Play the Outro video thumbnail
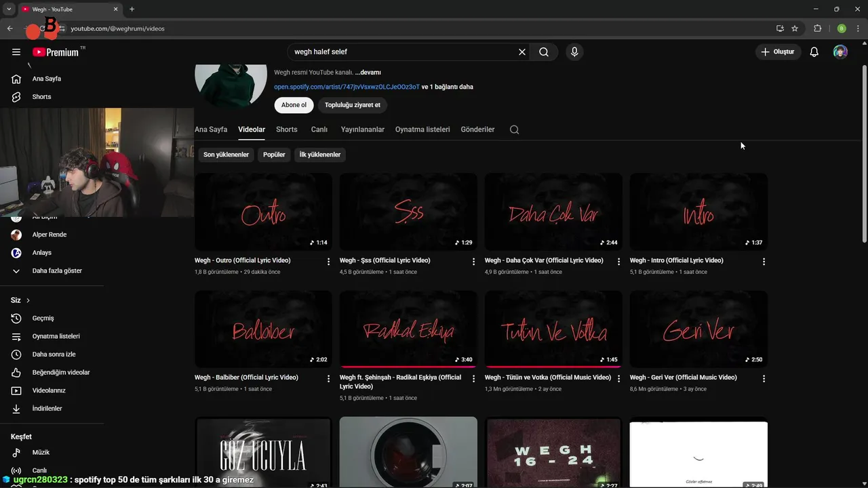 (263, 211)
